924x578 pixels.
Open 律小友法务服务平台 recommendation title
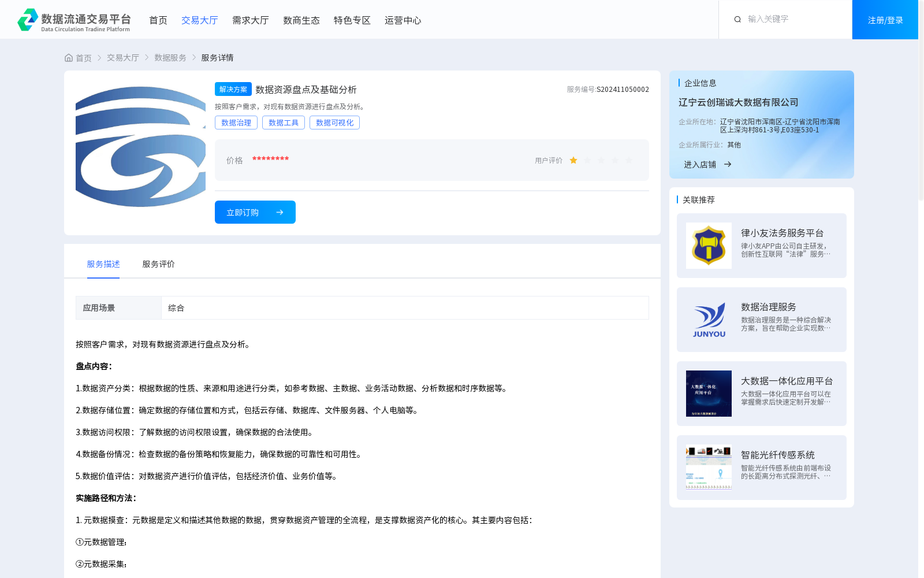[x=783, y=233]
